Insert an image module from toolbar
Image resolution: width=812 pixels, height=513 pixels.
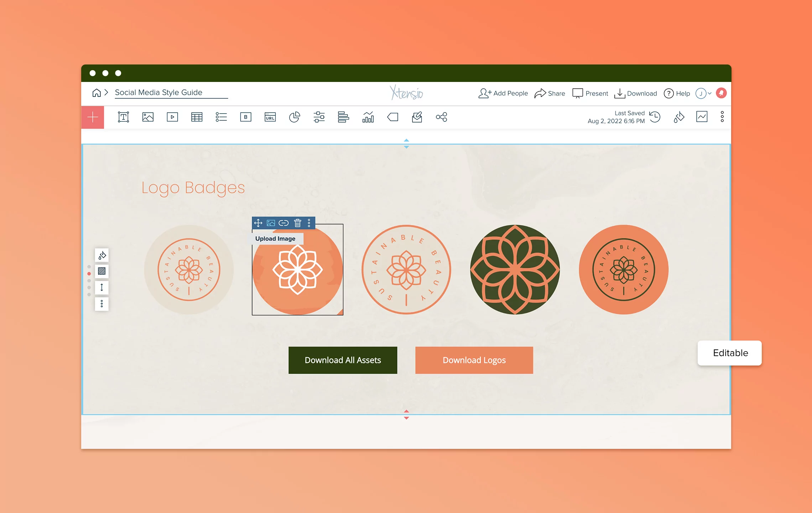[x=148, y=117]
